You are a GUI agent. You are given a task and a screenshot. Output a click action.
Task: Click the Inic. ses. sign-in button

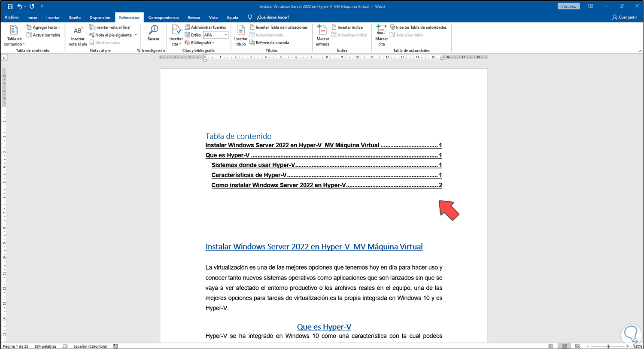coord(569,6)
